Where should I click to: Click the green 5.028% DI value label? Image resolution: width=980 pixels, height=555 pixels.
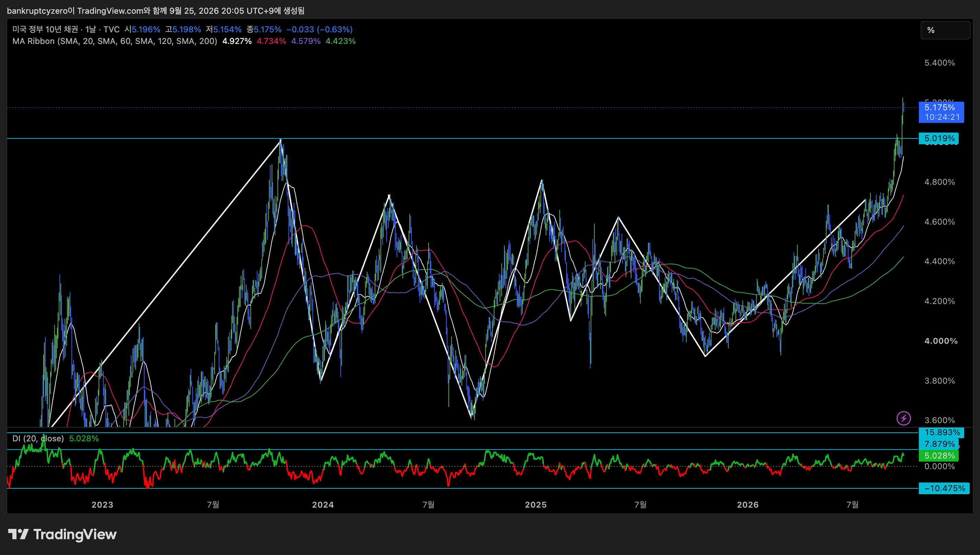click(938, 455)
